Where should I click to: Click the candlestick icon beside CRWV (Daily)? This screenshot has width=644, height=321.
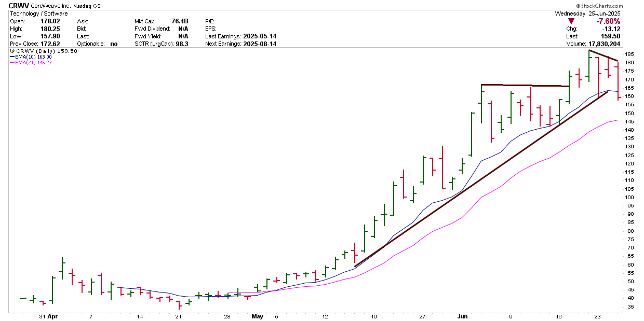(12, 51)
